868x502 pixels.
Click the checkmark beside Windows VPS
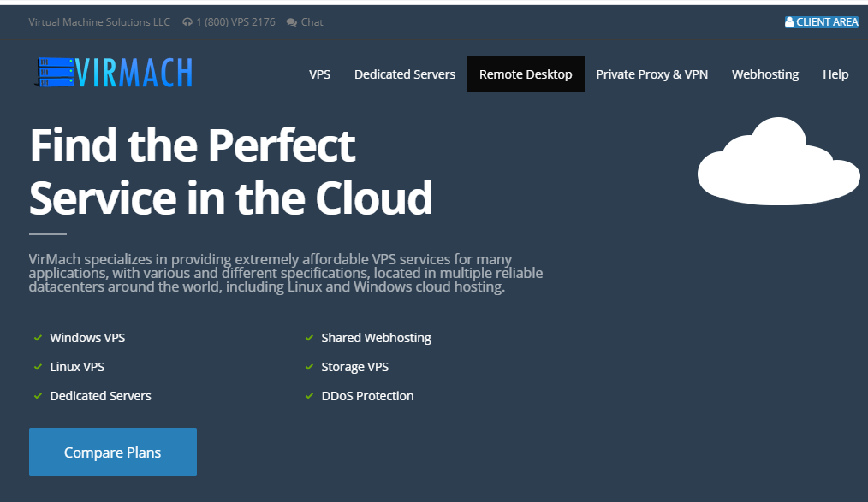click(x=38, y=338)
